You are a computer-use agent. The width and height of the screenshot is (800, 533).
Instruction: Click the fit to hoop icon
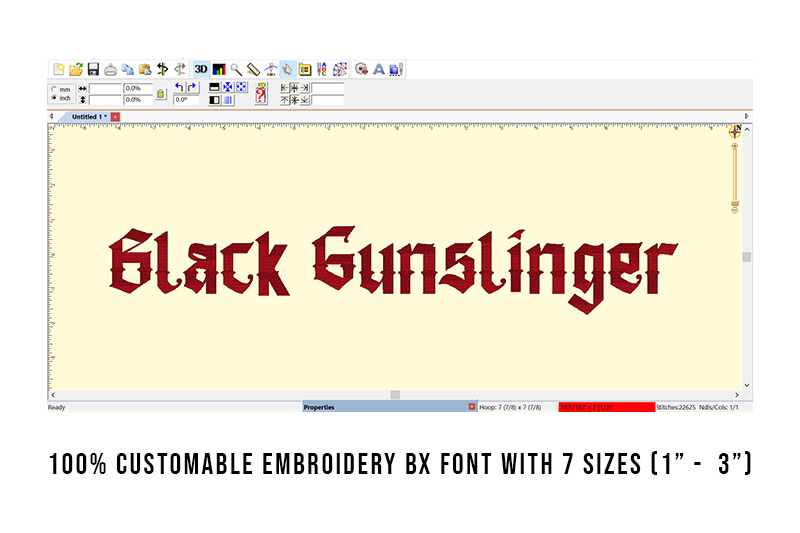tap(241, 87)
